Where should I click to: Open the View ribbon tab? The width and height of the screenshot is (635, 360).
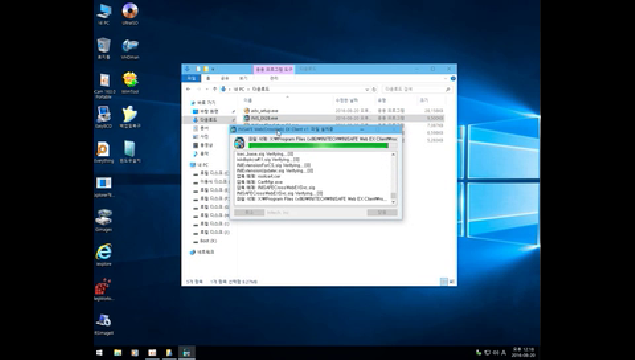click(243, 78)
